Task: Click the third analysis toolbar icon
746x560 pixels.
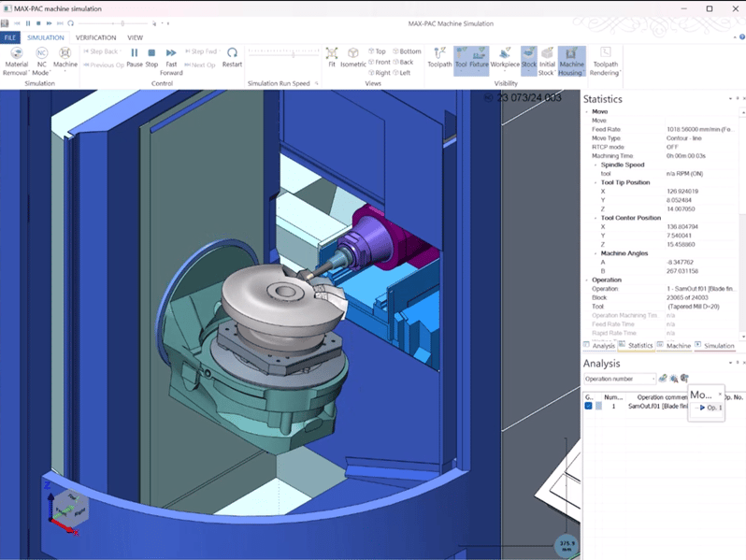Action: pos(684,379)
